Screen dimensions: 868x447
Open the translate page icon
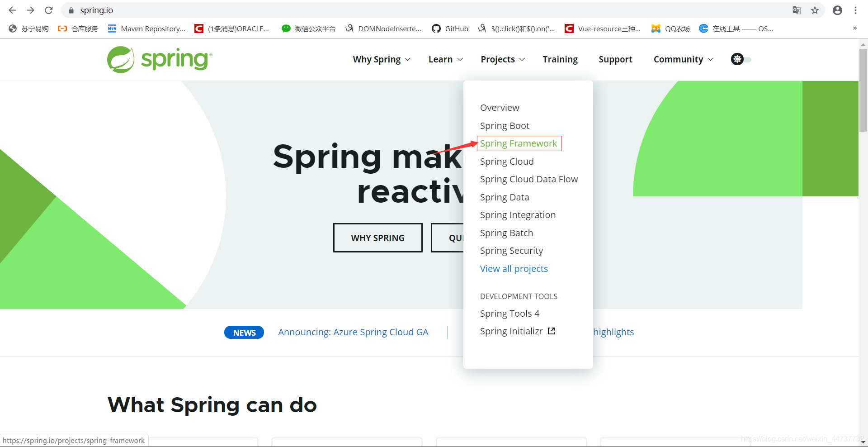pyautogui.click(x=797, y=10)
